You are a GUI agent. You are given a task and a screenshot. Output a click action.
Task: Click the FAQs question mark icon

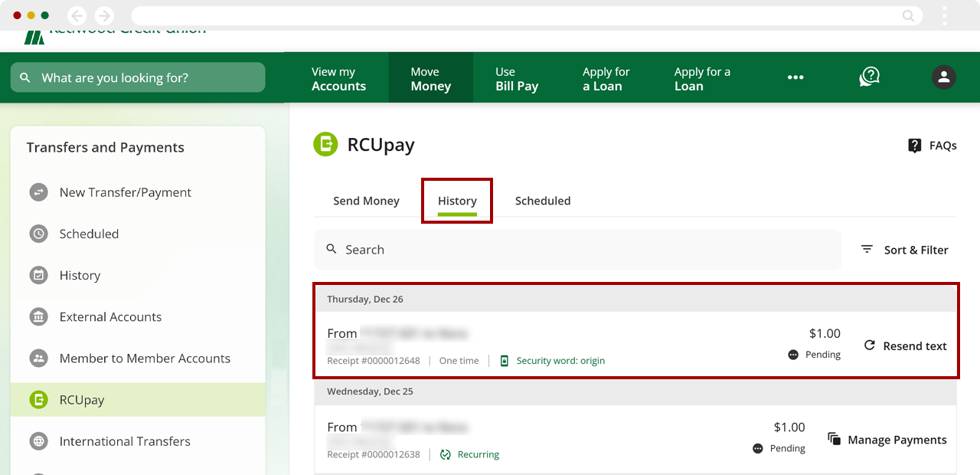(x=914, y=146)
